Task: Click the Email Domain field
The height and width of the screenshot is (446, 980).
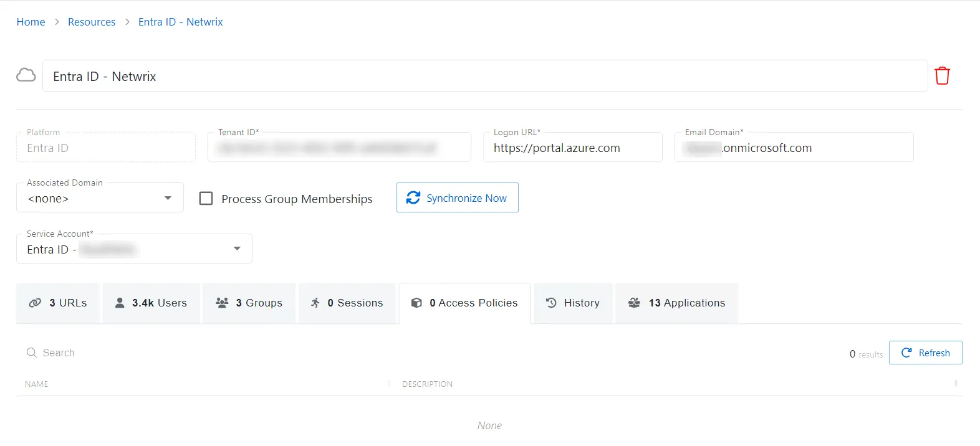Action: 794,147
